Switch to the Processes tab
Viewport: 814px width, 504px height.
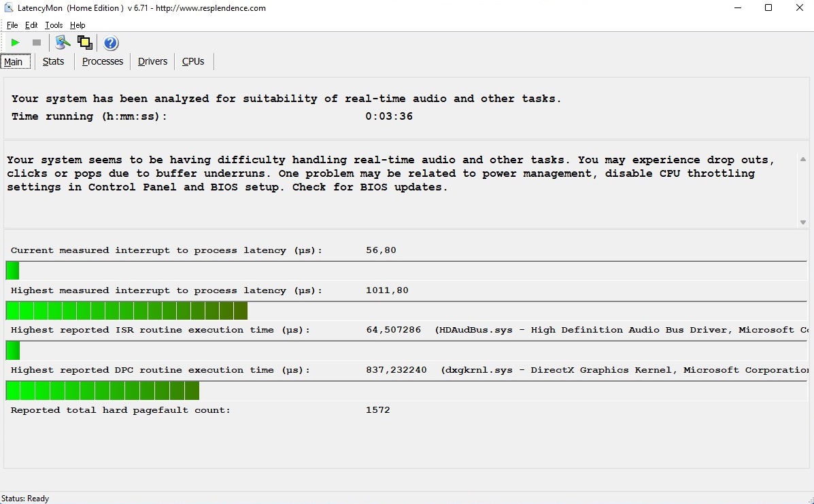[x=103, y=61]
